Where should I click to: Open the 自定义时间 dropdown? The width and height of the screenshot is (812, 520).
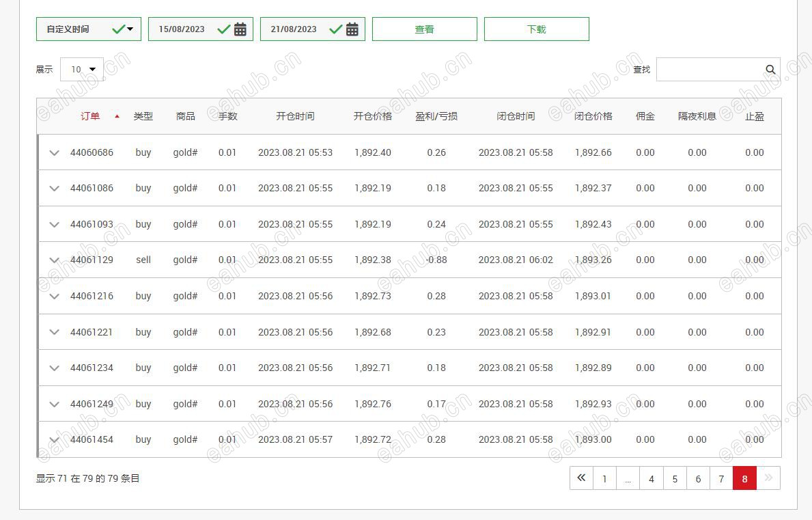coord(128,29)
